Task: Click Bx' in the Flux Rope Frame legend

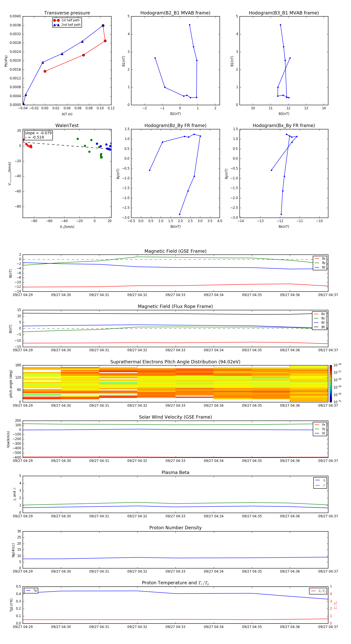Action: [x=320, y=314]
